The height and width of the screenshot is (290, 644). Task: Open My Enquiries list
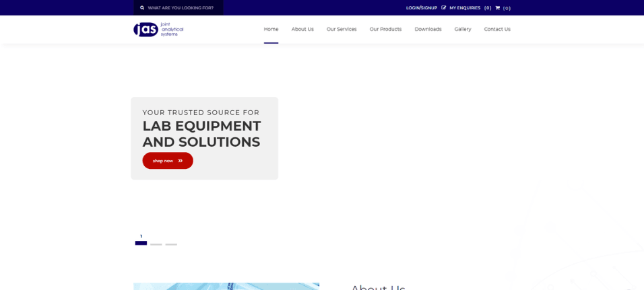point(465,8)
